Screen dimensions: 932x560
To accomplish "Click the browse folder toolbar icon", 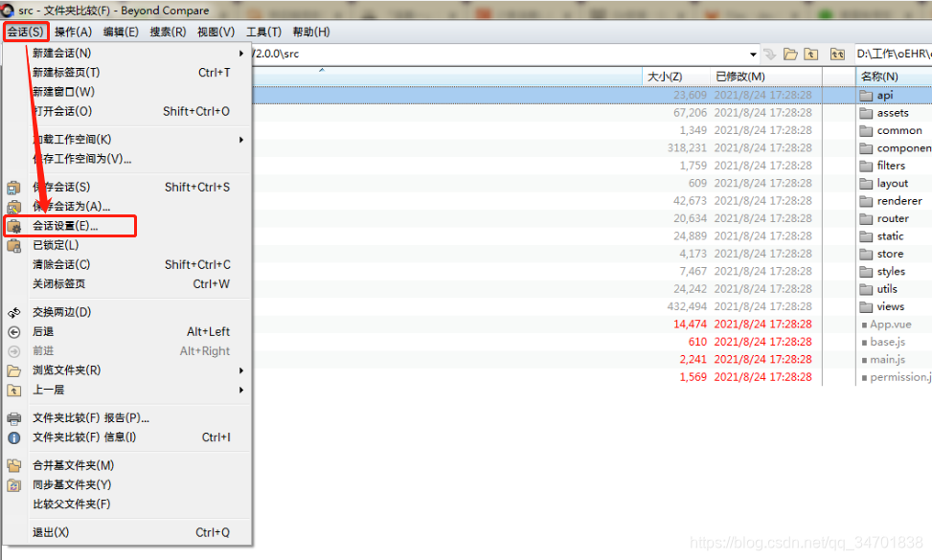I will click(x=790, y=54).
